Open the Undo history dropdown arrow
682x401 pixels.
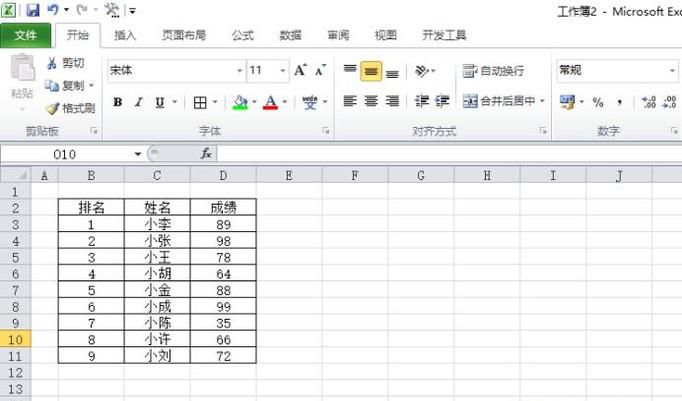click(66, 10)
